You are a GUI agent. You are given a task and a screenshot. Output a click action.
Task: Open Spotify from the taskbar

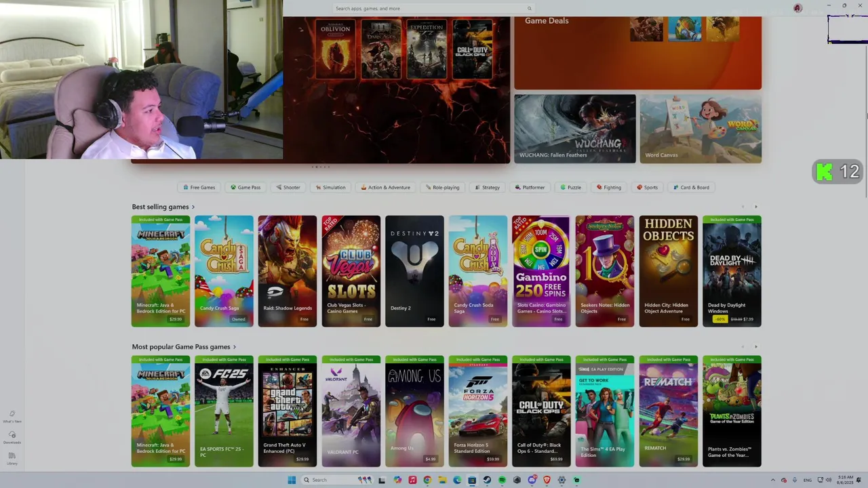click(502, 480)
